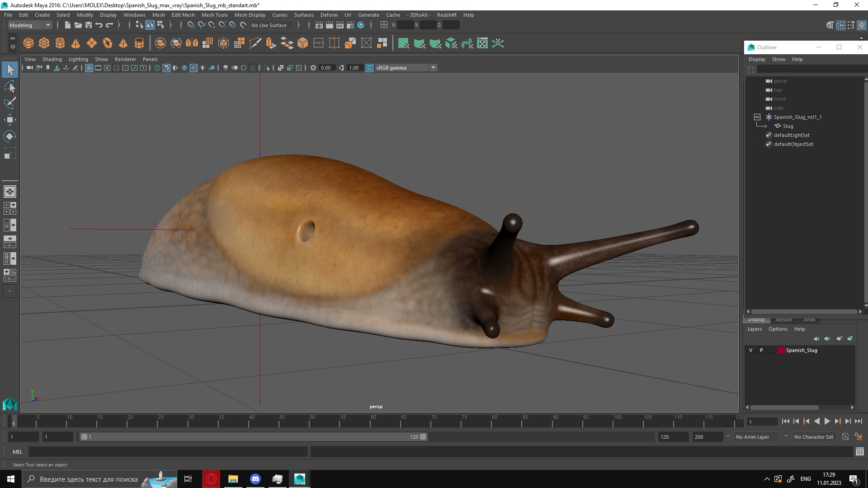Toggle textured display in viewport toolbar
This screenshot has width=868, height=488.
(193, 68)
